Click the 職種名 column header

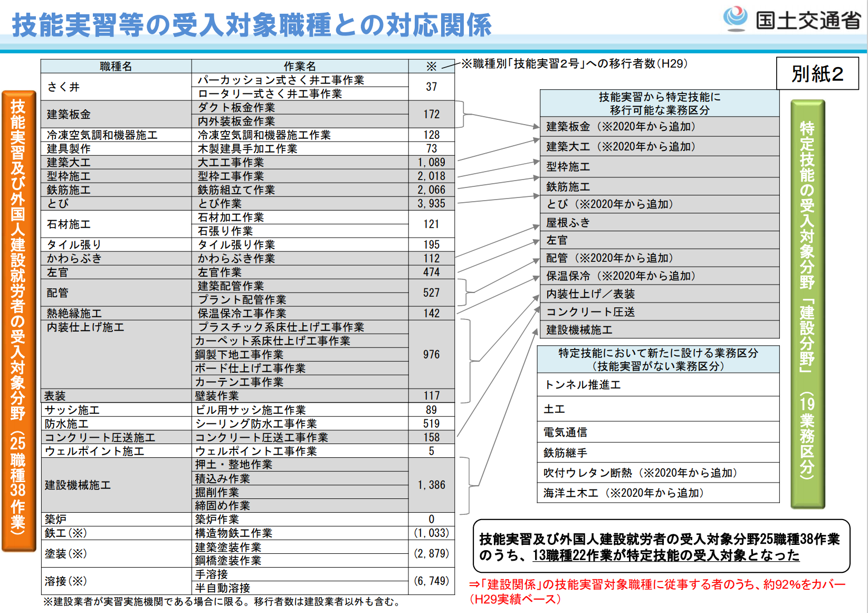[116, 67]
